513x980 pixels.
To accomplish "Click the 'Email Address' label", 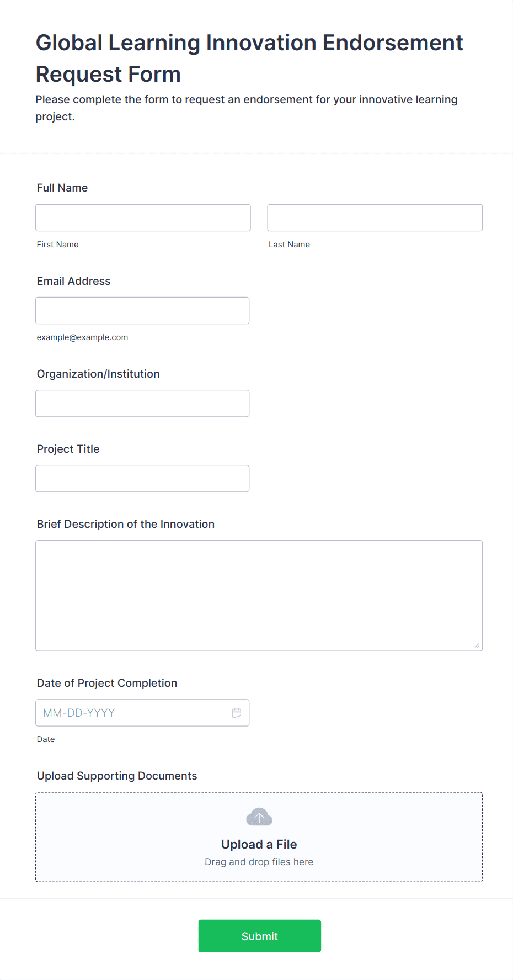I will [74, 281].
